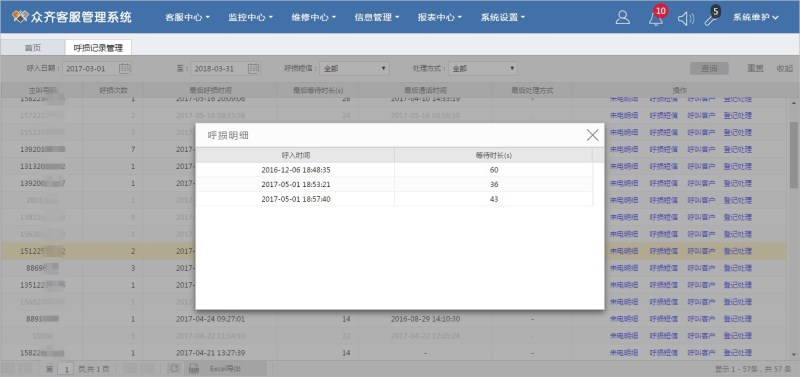The width and height of the screenshot is (800, 377).
Task: Switch to the 首页 tab
Action: [33, 48]
